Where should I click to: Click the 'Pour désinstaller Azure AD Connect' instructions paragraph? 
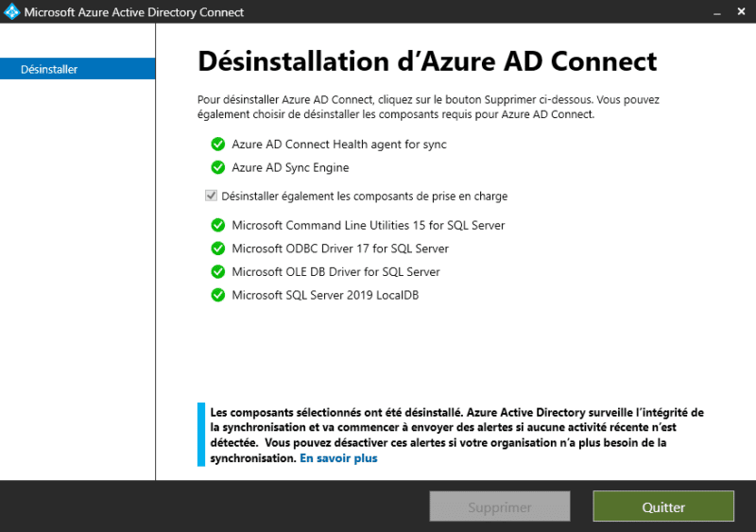[x=428, y=107]
